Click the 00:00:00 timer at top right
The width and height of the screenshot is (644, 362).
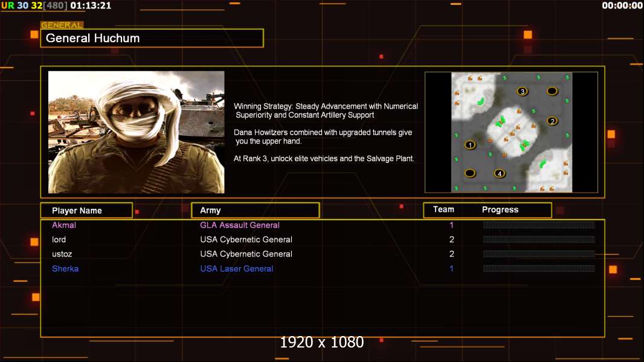pyautogui.click(x=622, y=5)
